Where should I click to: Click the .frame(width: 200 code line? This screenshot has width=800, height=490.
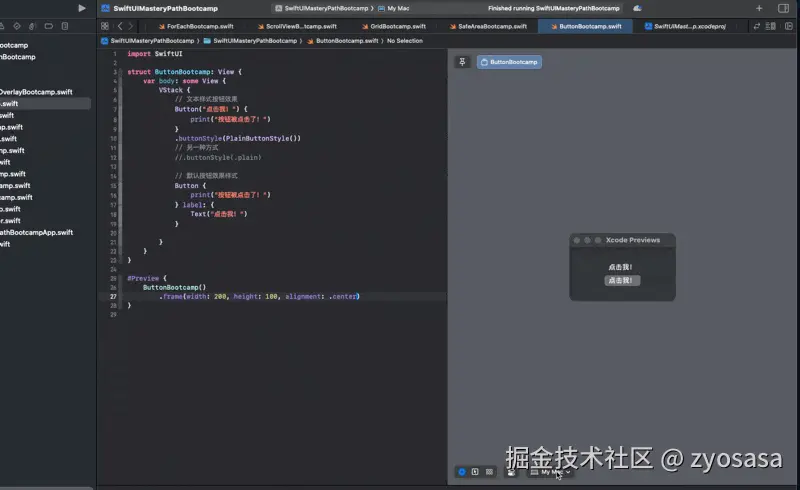(x=259, y=296)
